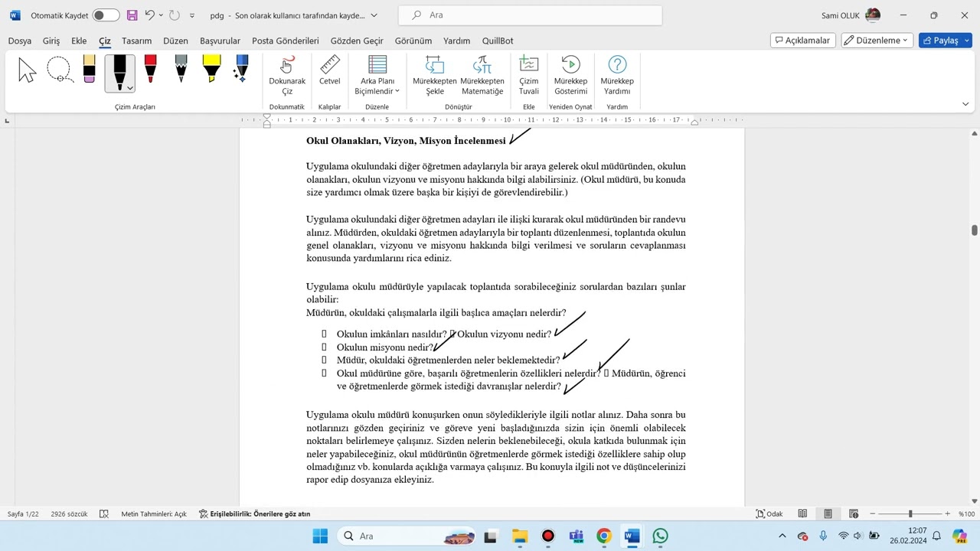Pick the eraser tool
Viewport: 980px width, 551px height.
(x=89, y=70)
